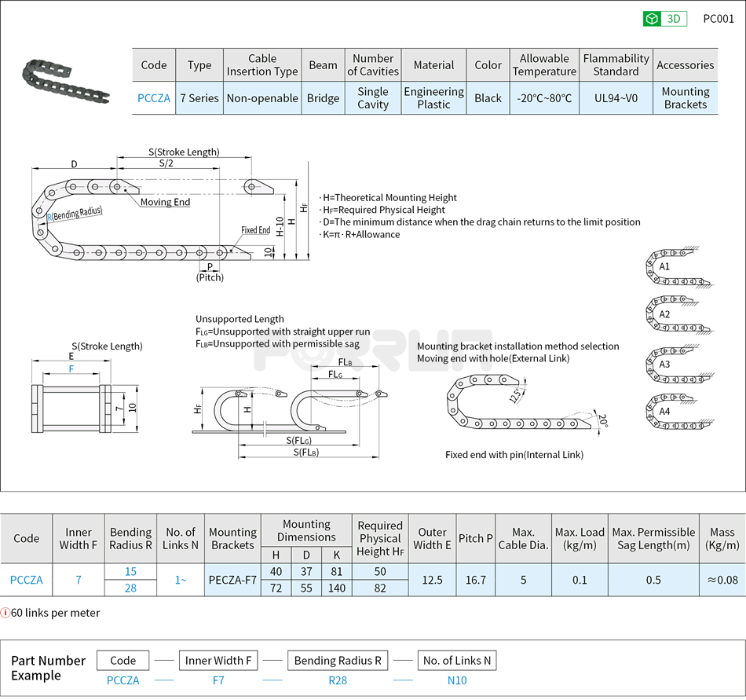Click the Bending Radius R box
The width and height of the screenshot is (746, 700).
338,661
